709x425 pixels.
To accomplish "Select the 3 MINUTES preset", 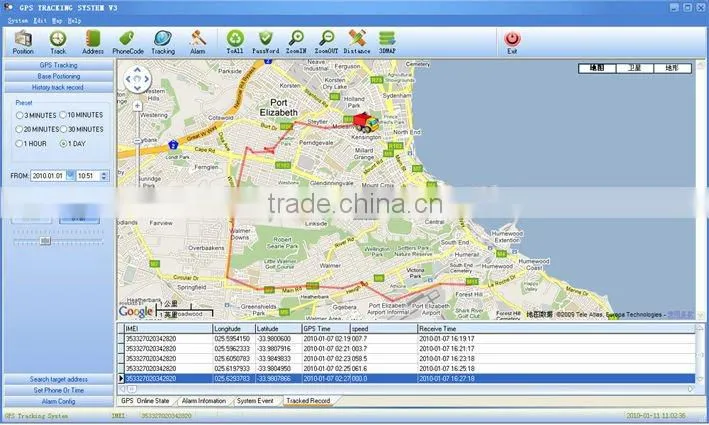I will (36, 115).
